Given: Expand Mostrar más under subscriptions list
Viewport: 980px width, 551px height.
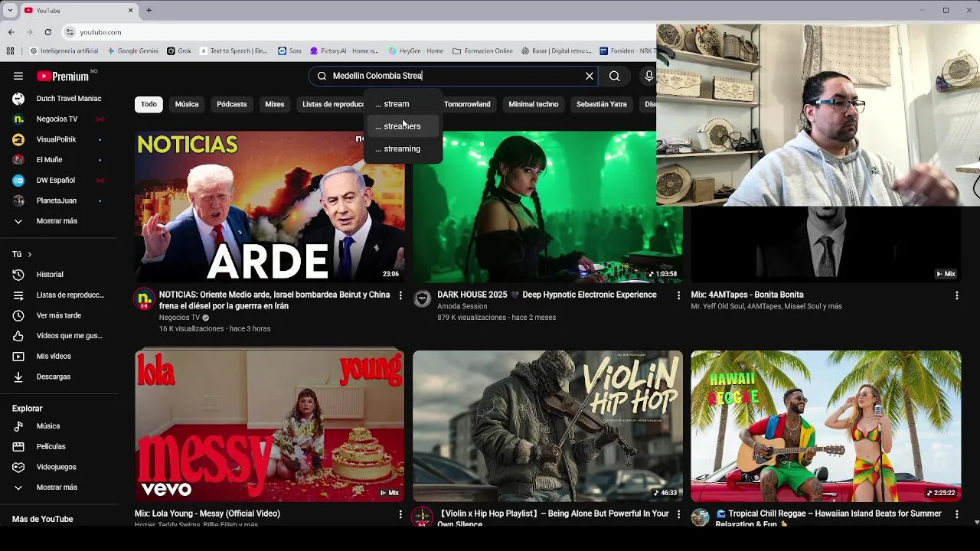Looking at the screenshot, I should (58, 221).
